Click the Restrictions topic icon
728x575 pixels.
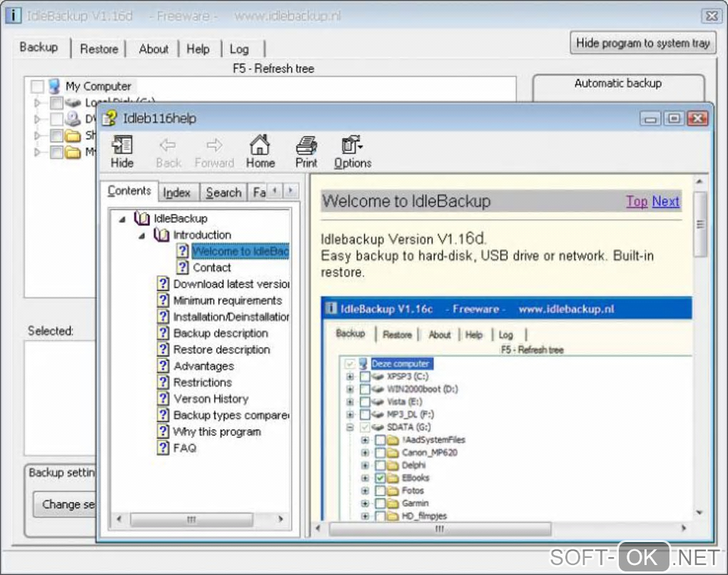click(x=163, y=382)
